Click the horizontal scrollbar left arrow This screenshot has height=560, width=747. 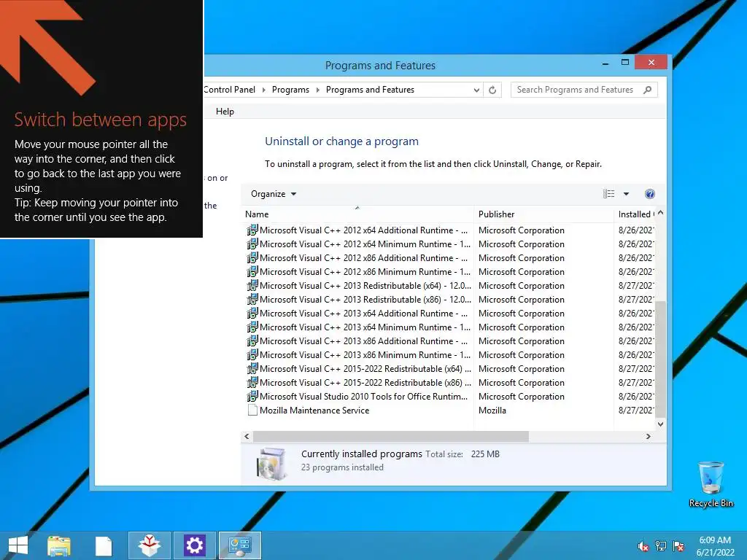247,436
